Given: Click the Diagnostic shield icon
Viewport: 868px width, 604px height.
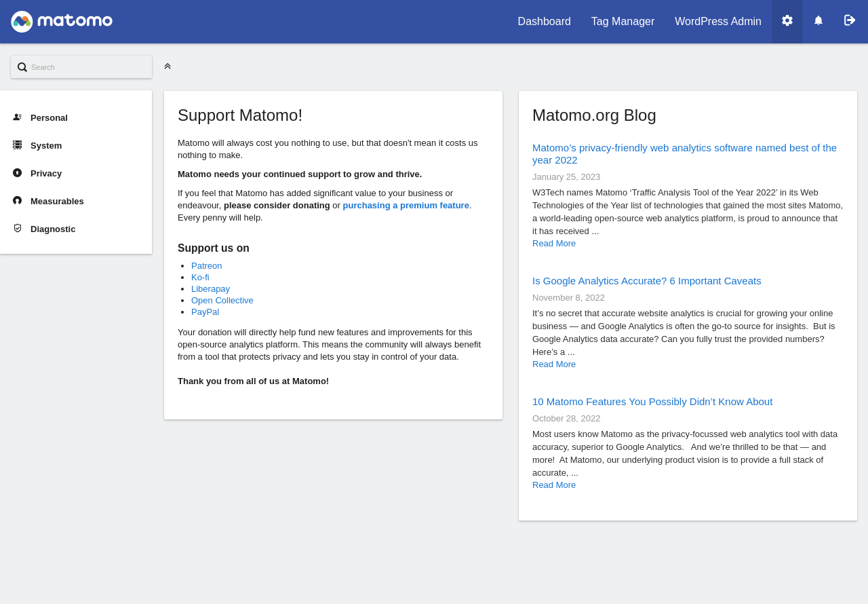Looking at the screenshot, I should pyautogui.click(x=18, y=229).
